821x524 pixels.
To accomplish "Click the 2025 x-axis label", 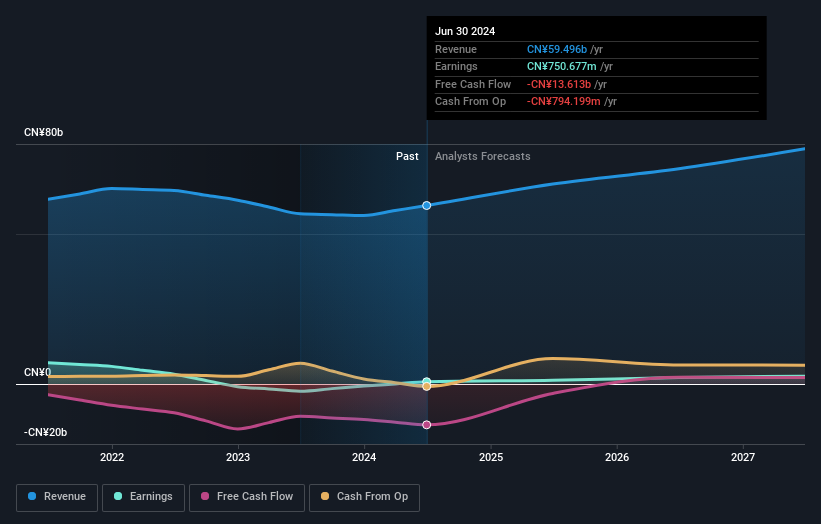I will click(491, 458).
